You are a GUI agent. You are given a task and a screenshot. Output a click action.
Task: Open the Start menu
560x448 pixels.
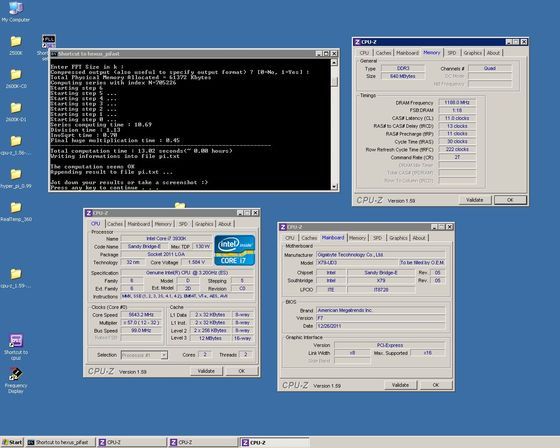12,442
